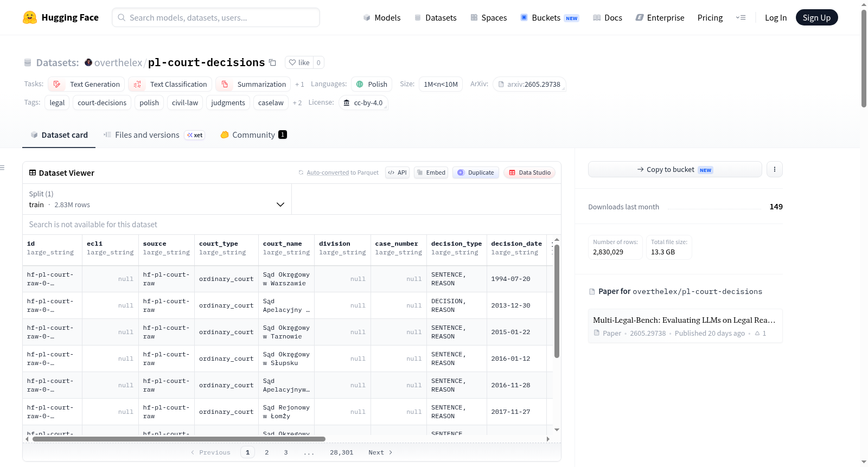
Task: Switch to Files and versions tab
Action: coord(154,135)
